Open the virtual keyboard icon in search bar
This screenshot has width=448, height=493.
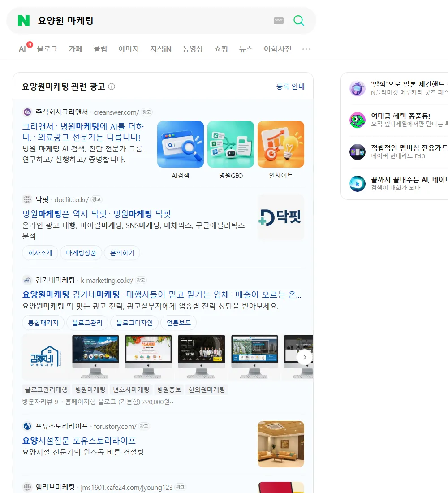pyautogui.click(x=279, y=21)
